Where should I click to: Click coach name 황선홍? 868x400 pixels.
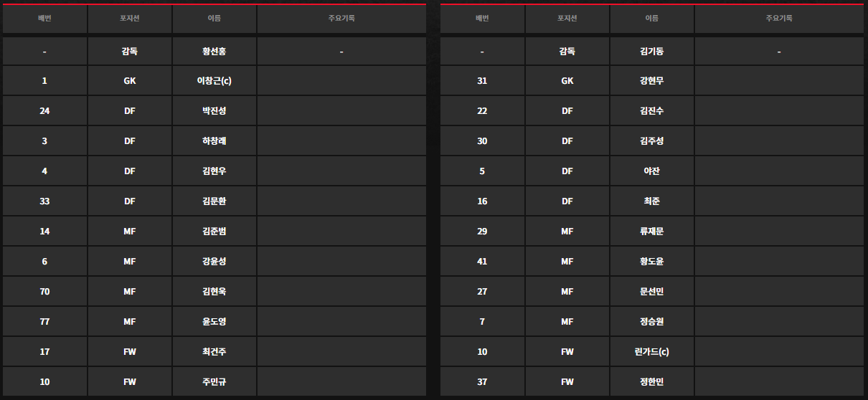(214, 52)
